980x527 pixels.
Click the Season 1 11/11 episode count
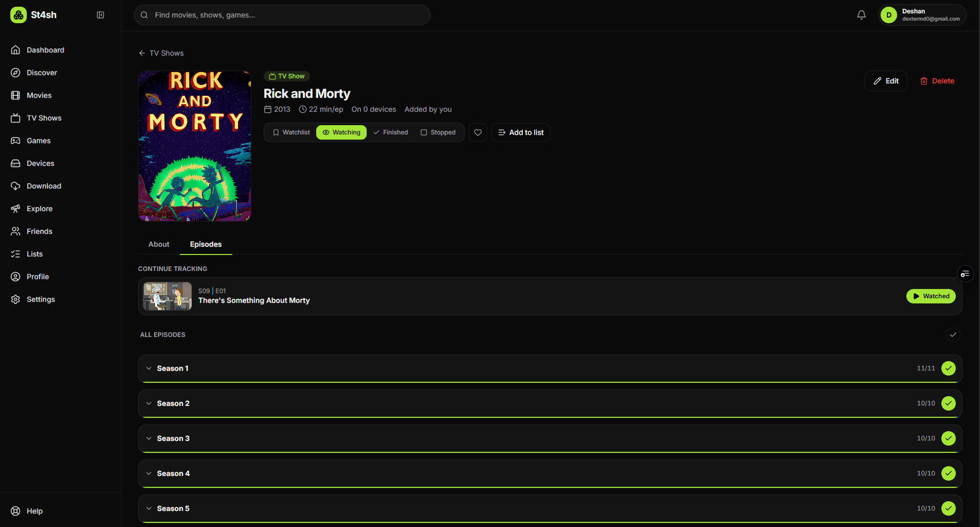tap(926, 368)
